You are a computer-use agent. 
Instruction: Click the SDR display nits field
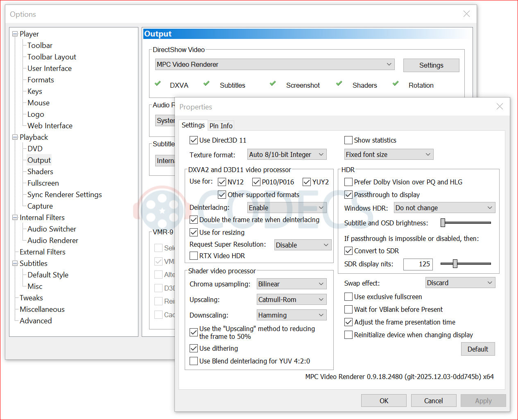point(418,264)
